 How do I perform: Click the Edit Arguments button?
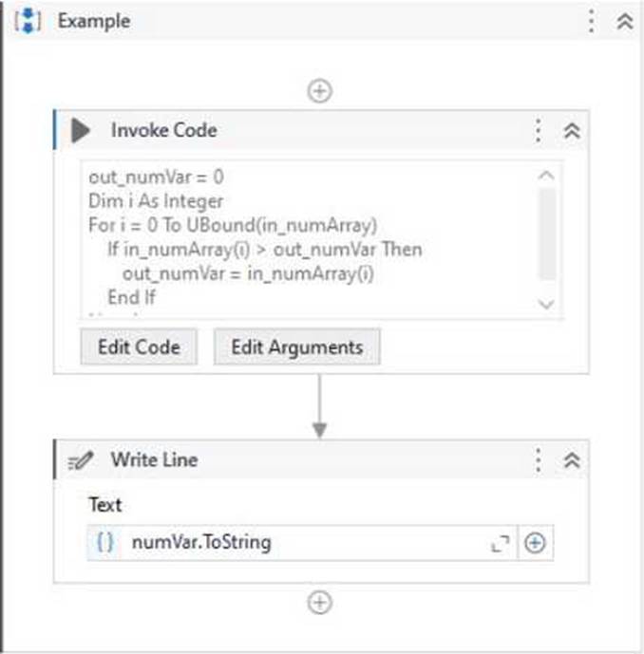[296, 346]
